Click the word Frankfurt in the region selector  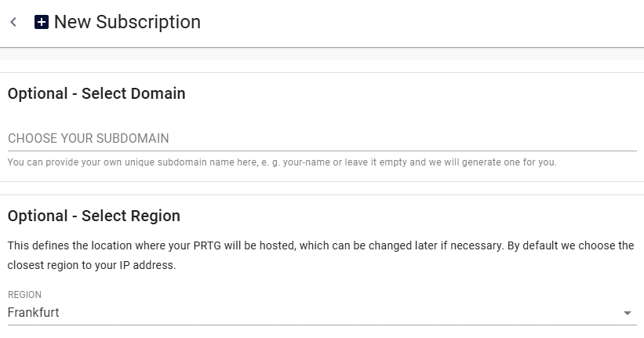click(33, 313)
